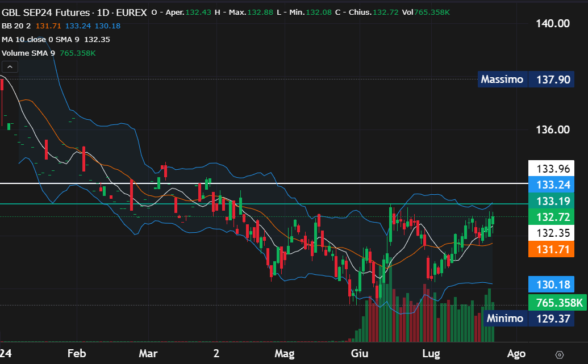Click the 765.358K volume tag
Viewport: 588px width, 364px height.
click(557, 303)
